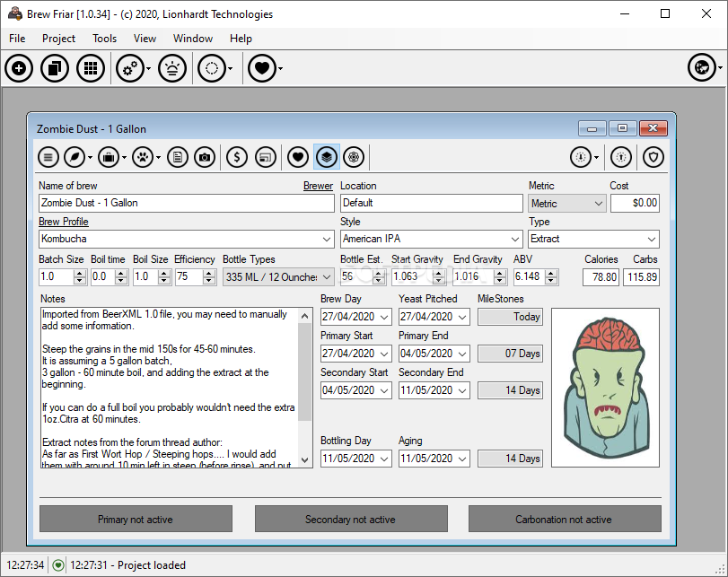
Task: Click the briefcase icon
Action: [109, 157]
